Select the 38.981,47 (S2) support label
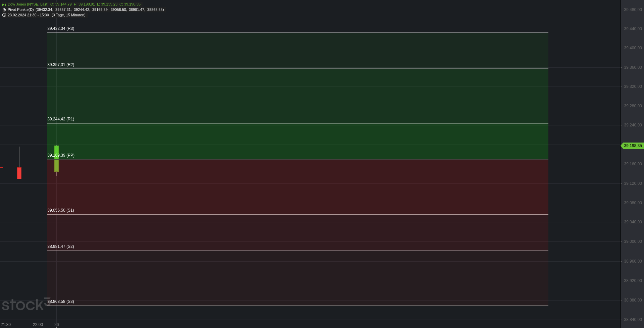This screenshot has height=328, width=644. tap(61, 247)
